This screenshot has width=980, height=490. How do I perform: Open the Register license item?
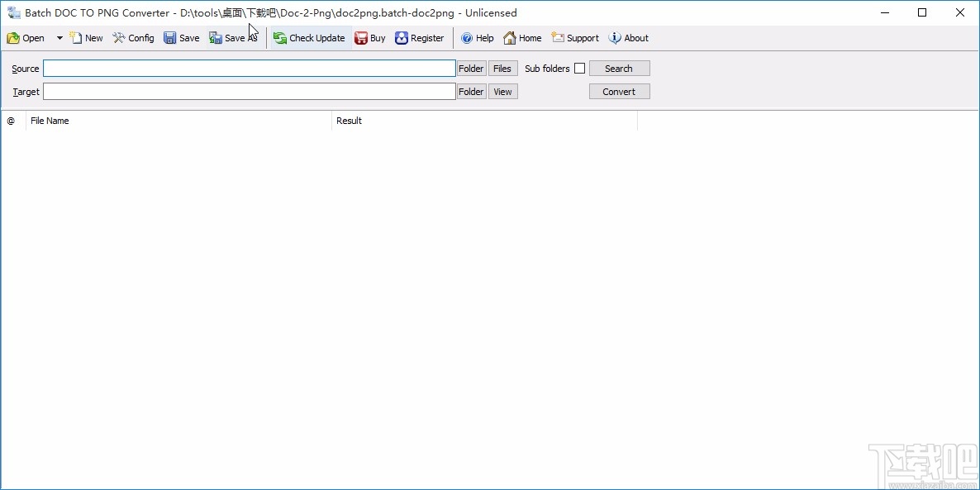pos(420,38)
